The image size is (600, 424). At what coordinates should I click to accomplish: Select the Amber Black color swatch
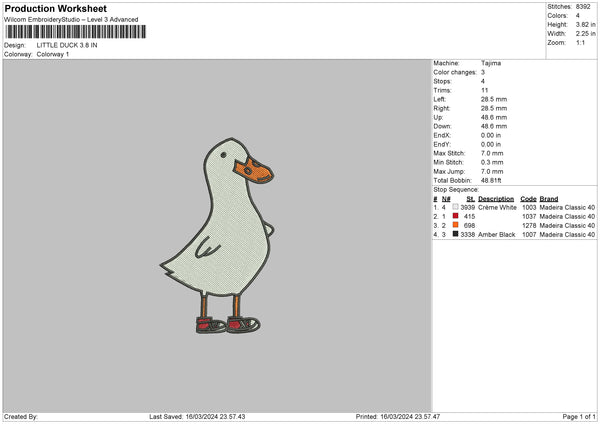click(x=455, y=234)
